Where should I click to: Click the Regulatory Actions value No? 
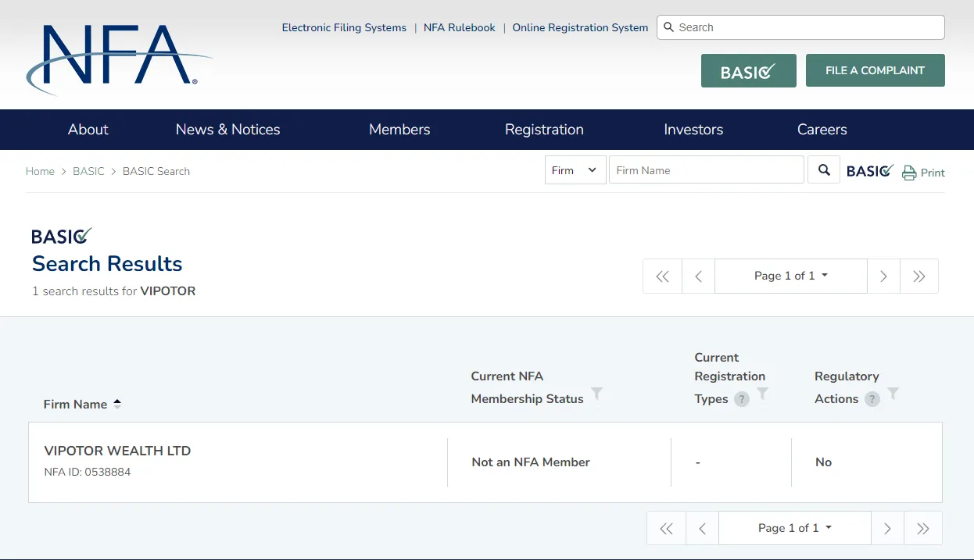(x=823, y=462)
